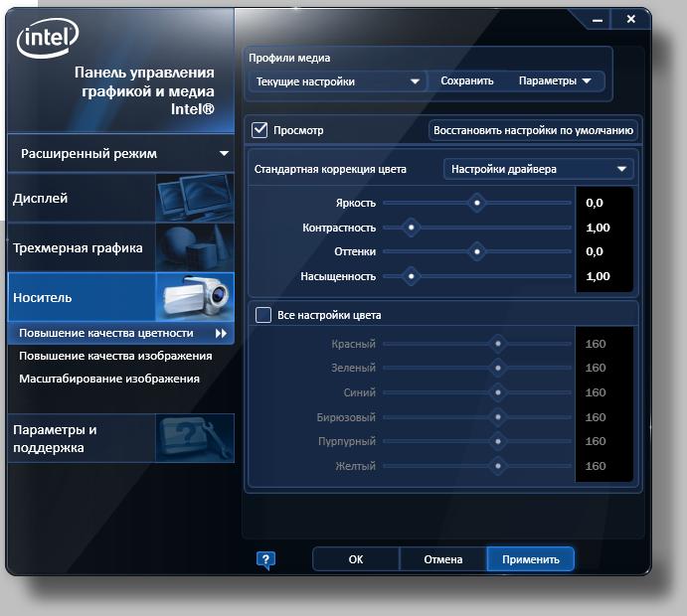Screen dimensions: 687x616
Task: Click the Оттенки value 0,0
Action: point(595,251)
